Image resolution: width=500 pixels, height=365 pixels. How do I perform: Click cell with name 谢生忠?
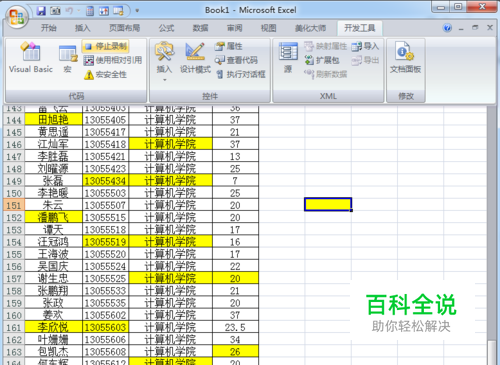pyautogui.click(x=53, y=279)
